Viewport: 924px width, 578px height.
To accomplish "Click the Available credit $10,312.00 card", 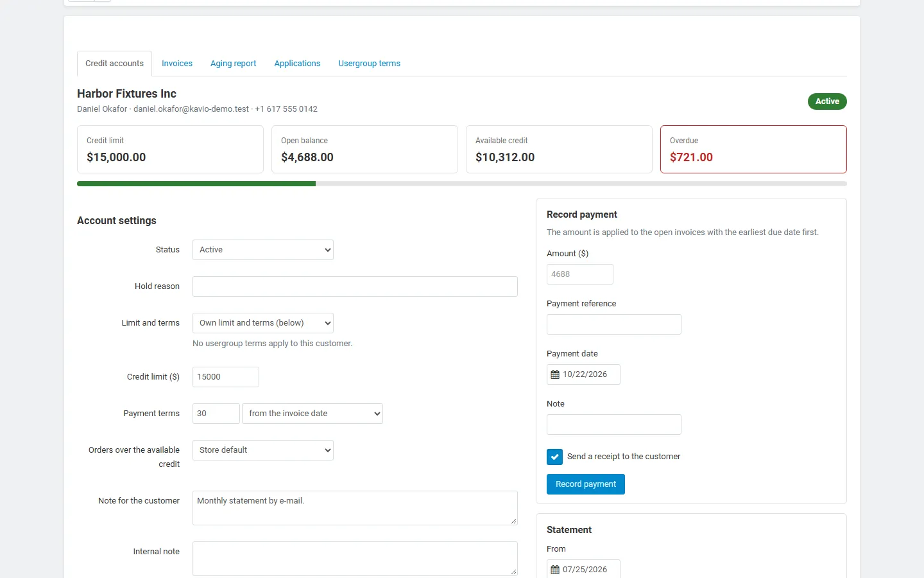I will pos(559,149).
